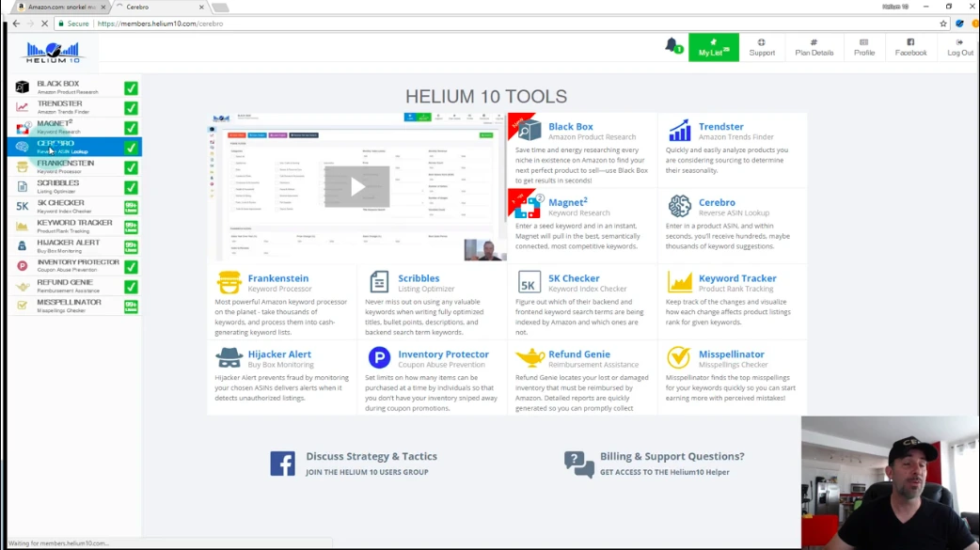The height and width of the screenshot is (550, 980).
Task: Open Keyword Tracker sidebar icon
Action: click(22, 227)
